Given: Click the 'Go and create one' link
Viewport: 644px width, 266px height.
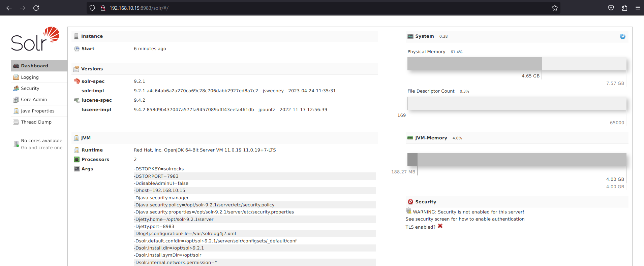Looking at the screenshot, I should tap(42, 147).
